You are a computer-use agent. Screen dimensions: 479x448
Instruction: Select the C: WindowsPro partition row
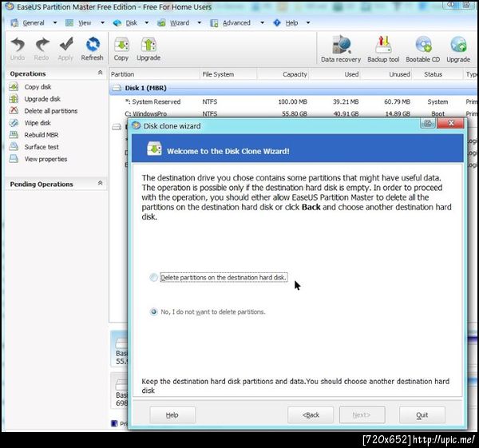[293, 113]
